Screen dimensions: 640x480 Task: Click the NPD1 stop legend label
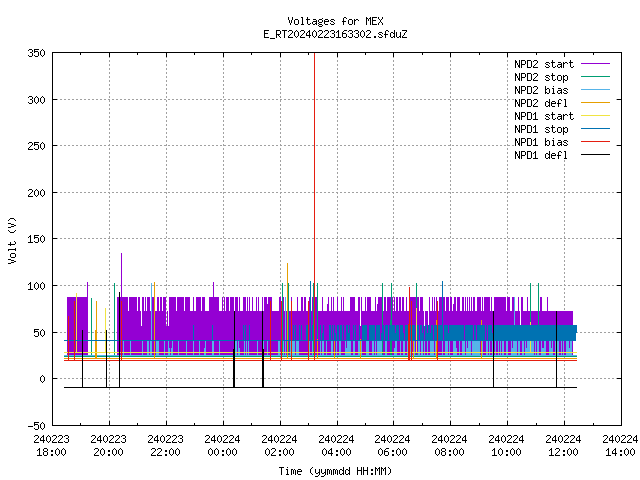pyautogui.click(x=541, y=129)
